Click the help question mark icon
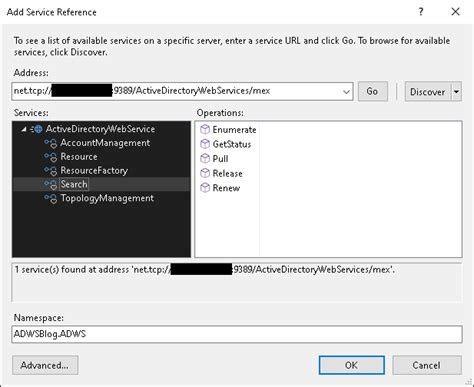This screenshot has height=387, width=474. [421, 12]
